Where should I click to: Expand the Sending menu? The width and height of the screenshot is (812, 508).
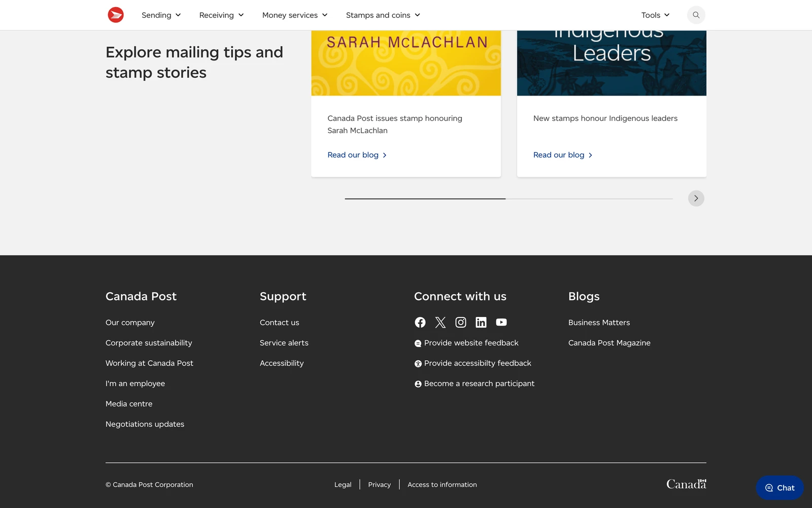click(161, 15)
